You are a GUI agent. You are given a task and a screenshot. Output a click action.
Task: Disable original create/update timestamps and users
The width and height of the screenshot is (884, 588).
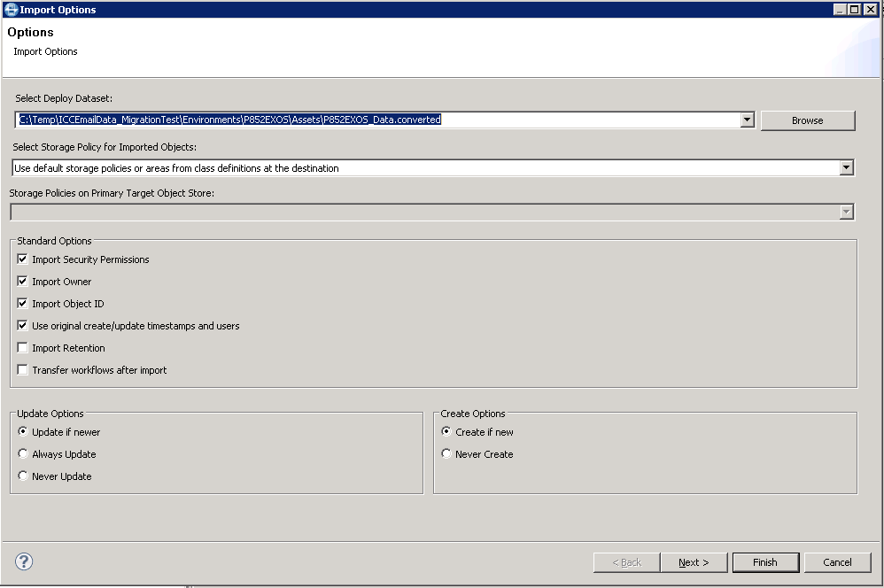coord(22,325)
